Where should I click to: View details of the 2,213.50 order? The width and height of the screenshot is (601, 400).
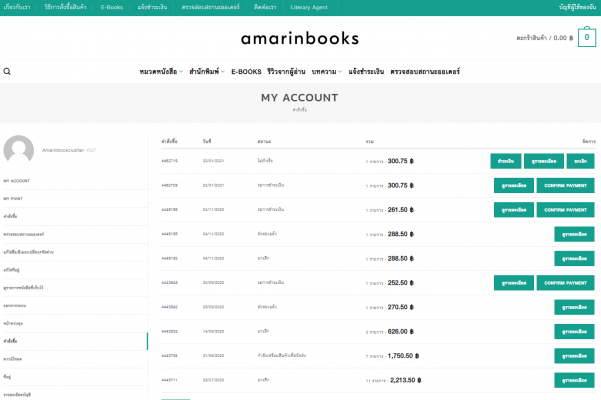574,380
